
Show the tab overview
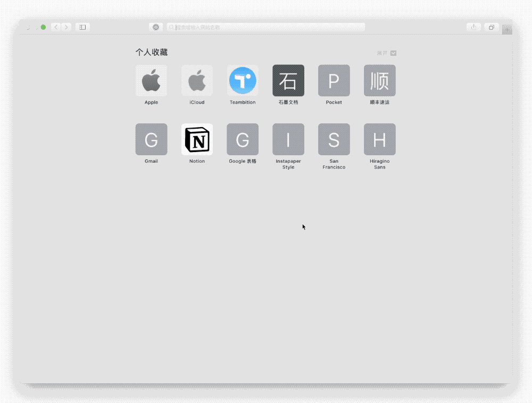(491, 27)
